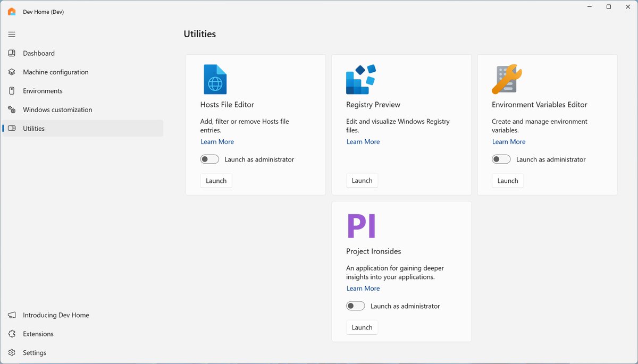Click the Environment Variables Editor wrench icon

(507, 79)
